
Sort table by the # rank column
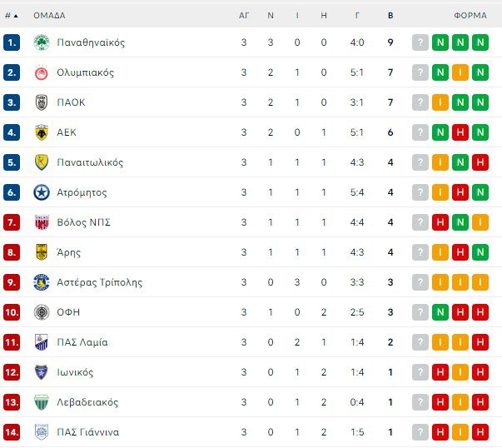point(11,15)
